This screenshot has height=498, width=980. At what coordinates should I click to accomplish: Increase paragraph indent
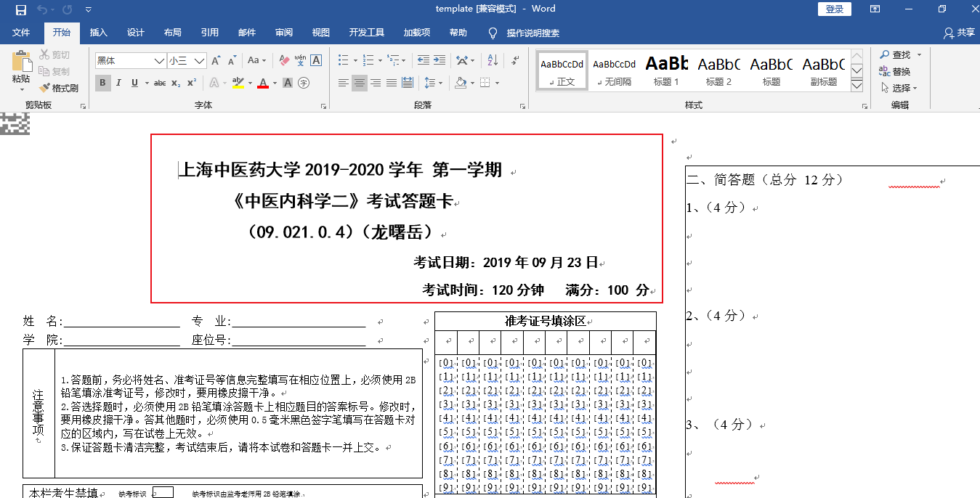tap(439, 61)
